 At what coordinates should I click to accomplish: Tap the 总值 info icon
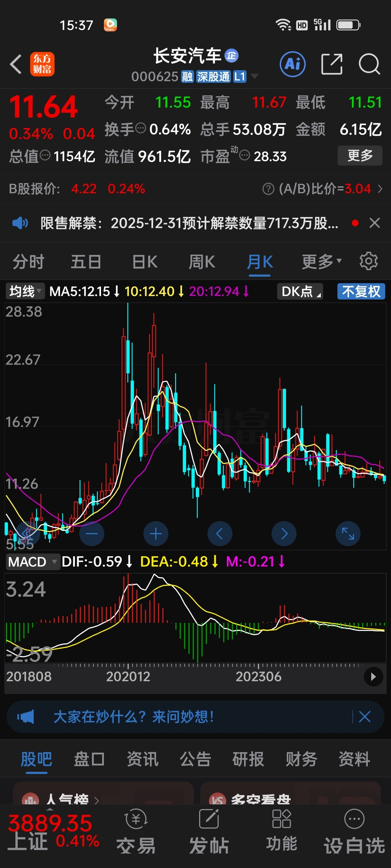45,156
